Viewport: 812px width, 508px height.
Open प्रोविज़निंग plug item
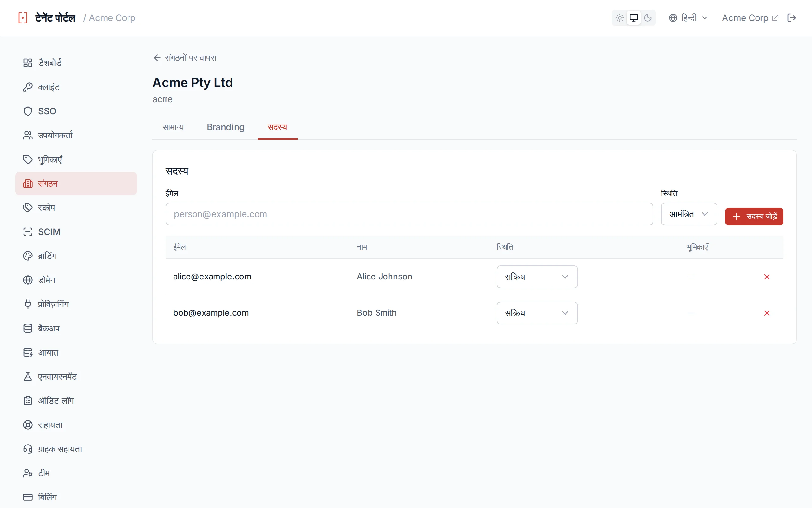pos(76,304)
